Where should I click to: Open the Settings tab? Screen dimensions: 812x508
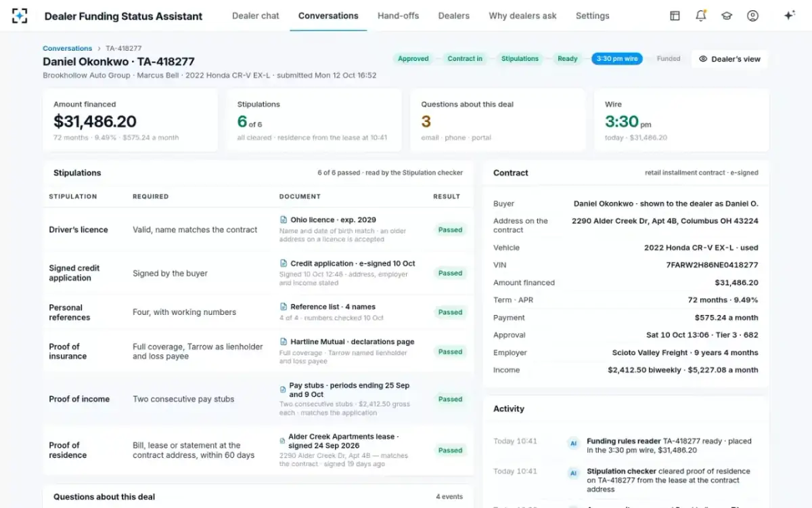click(592, 16)
